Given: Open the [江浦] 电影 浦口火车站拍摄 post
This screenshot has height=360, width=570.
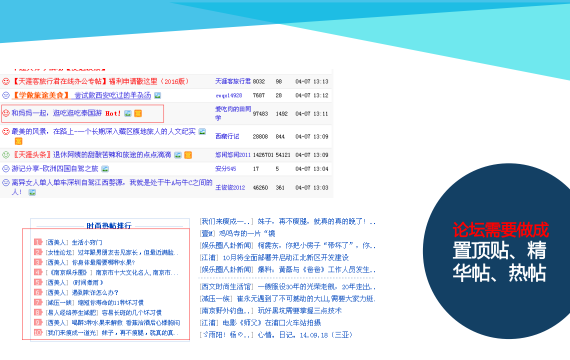Looking at the screenshot, I should [x=260, y=323].
